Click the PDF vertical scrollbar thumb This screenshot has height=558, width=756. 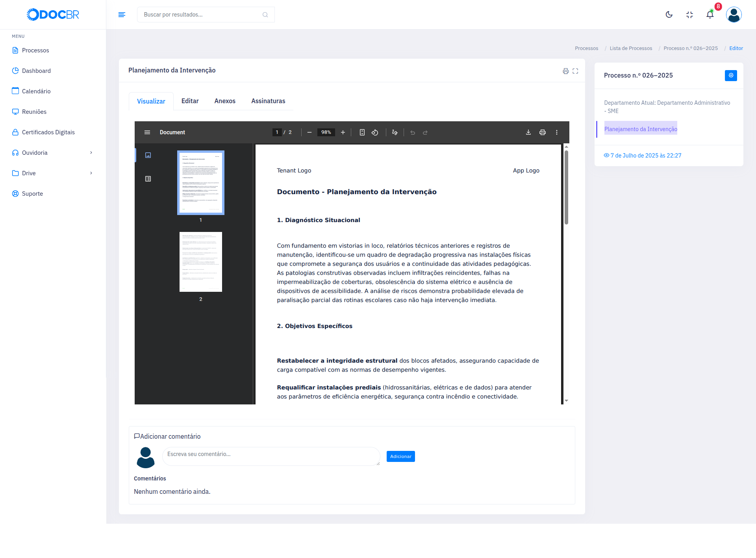pos(566,187)
